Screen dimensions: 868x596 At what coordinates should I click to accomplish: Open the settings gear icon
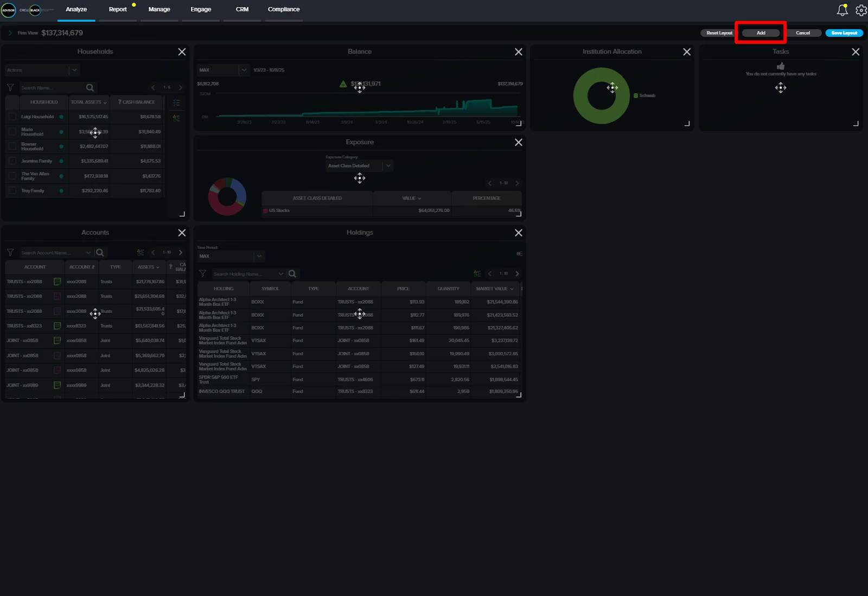(x=861, y=10)
